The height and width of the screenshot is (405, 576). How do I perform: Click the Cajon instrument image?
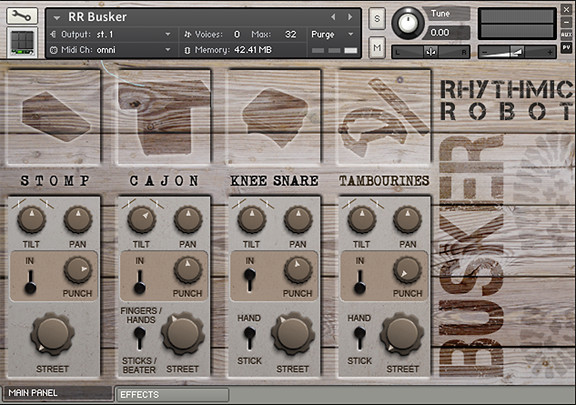click(x=164, y=117)
